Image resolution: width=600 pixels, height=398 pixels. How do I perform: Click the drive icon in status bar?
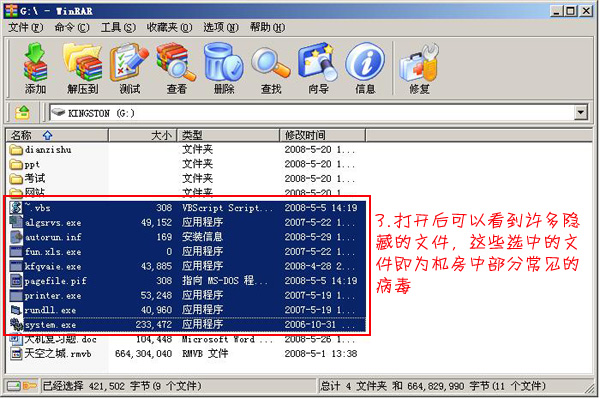pyautogui.click(x=14, y=386)
